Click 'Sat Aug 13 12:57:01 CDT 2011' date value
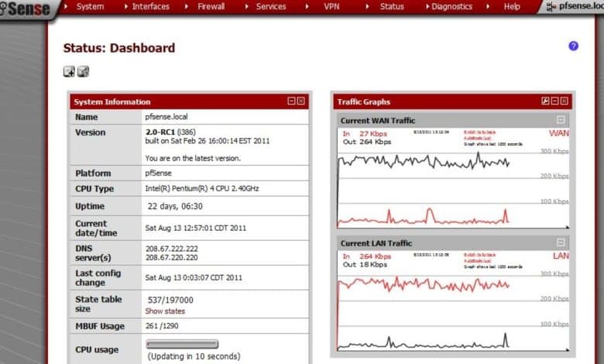Image resolution: width=604 pixels, height=364 pixels. point(196,228)
